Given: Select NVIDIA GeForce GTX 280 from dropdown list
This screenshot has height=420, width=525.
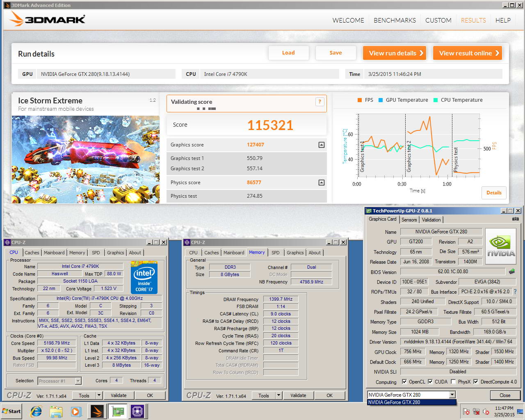Looking at the screenshot, I should [411, 402].
